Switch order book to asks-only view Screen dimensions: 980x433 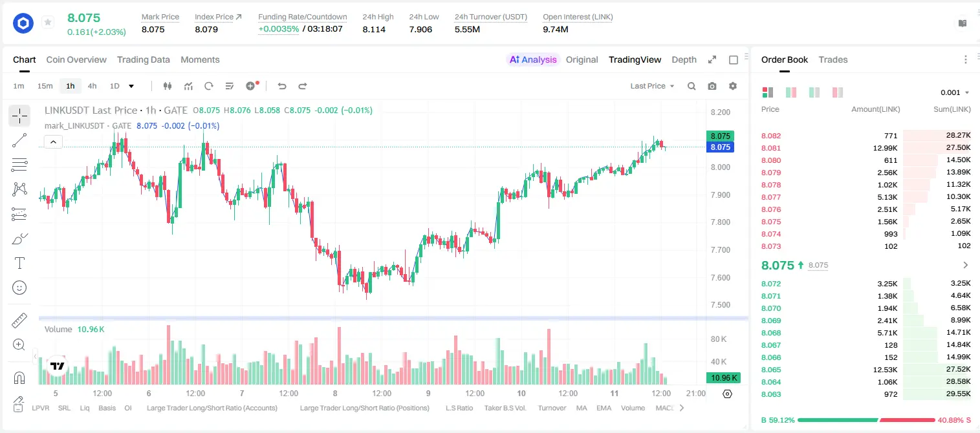pyautogui.click(x=838, y=92)
